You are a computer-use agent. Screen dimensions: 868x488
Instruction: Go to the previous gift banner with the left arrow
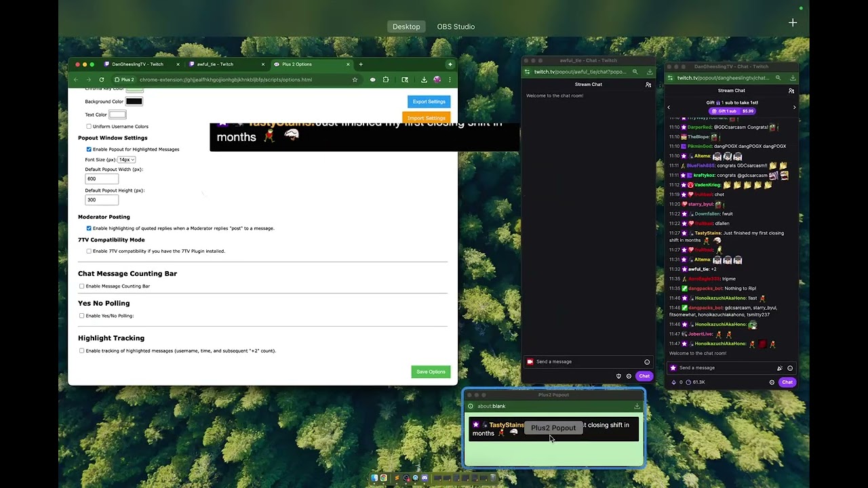[669, 107]
